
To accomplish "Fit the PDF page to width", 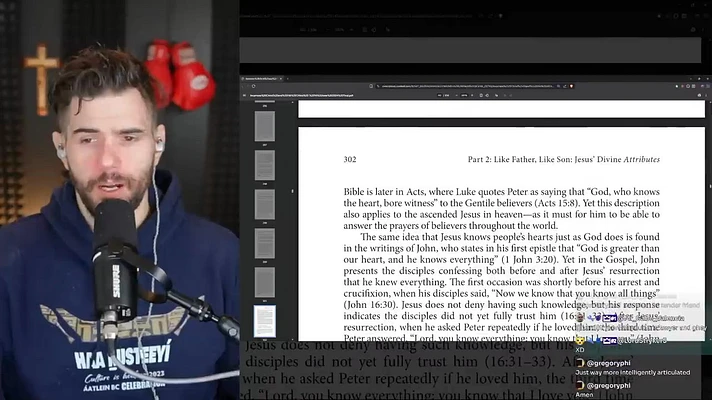I will (x=481, y=95).
